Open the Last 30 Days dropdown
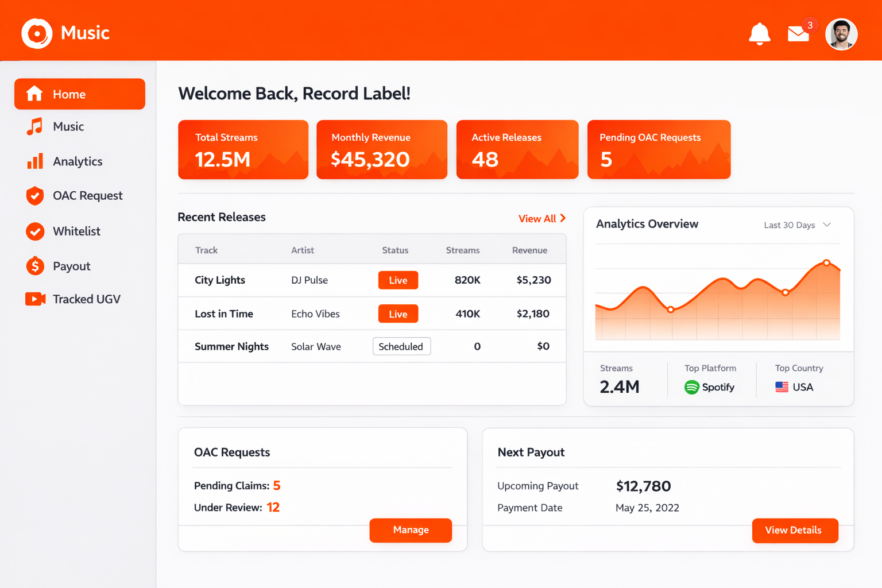The width and height of the screenshot is (882, 588). [797, 225]
